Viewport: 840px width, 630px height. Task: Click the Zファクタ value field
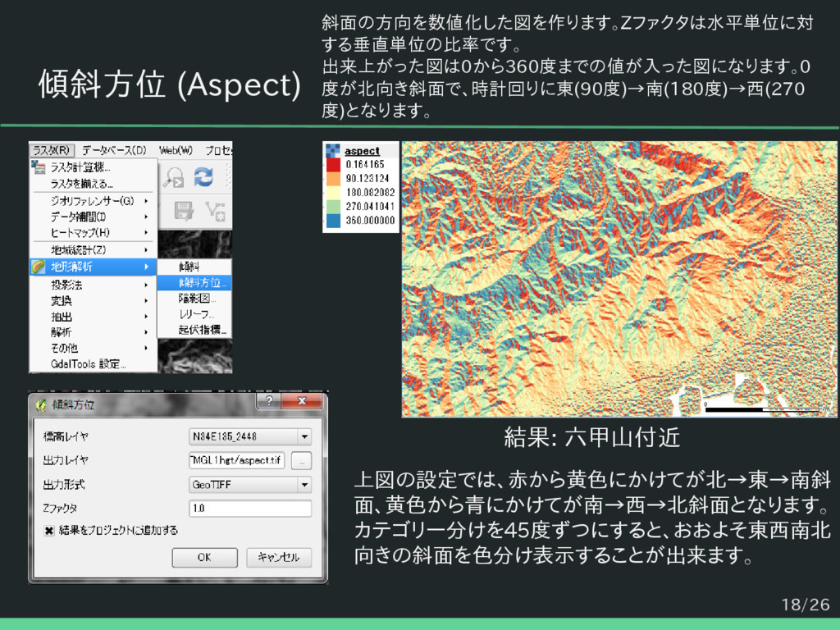tap(250, 508)
